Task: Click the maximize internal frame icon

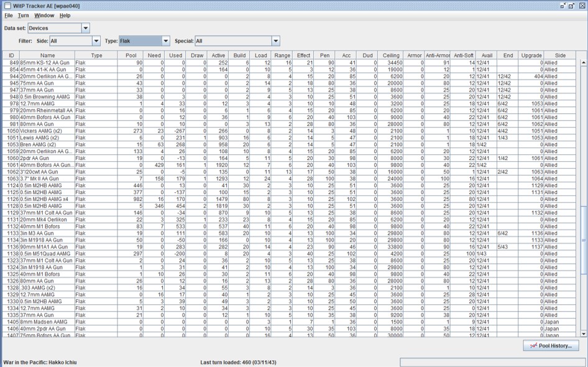Action: click(x=572, y=6)
